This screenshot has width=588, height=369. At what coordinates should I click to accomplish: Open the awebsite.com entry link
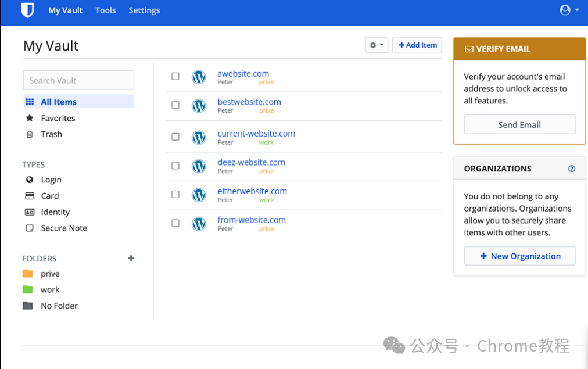tap(243, 73)
